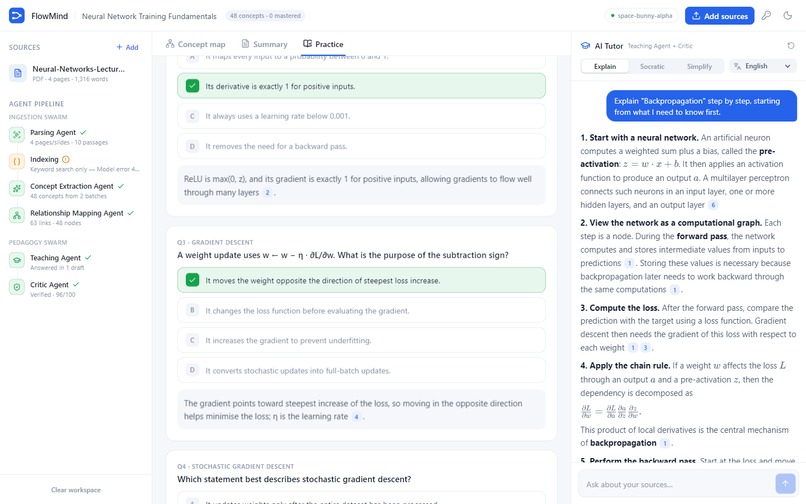806x504 pixels.
Task: Select option B 'changes the loss function before evaluating'
Action: 361,311
